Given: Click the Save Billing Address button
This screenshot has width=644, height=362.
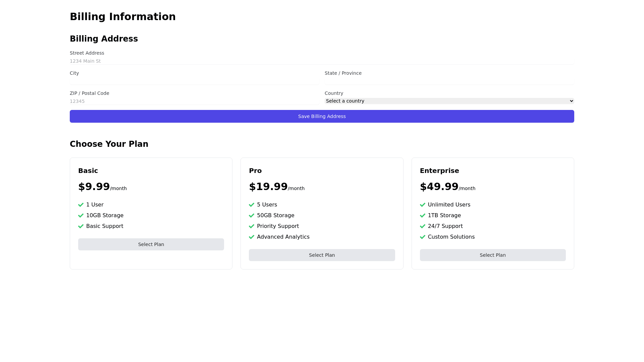Looking at the screenshot, I should [x=322, y=116].
